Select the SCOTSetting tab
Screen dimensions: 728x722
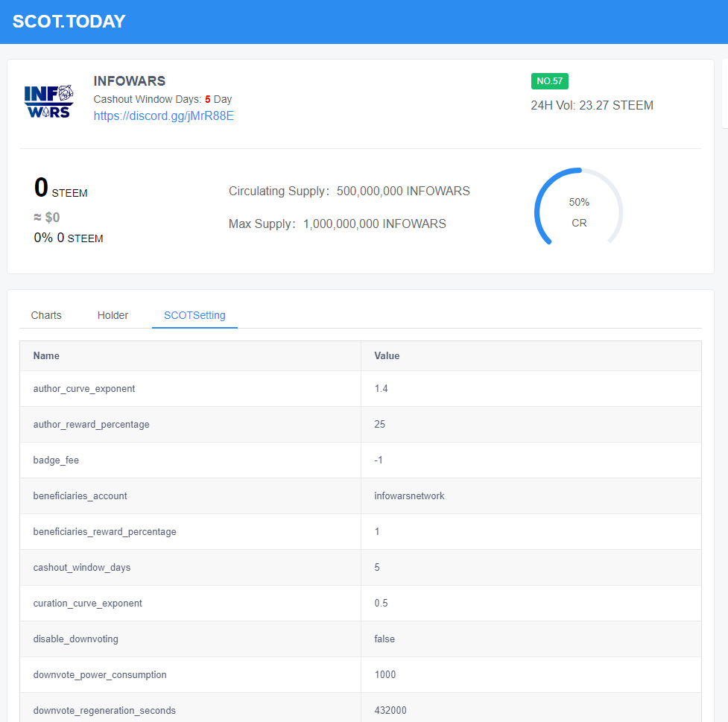pos(194,315)
